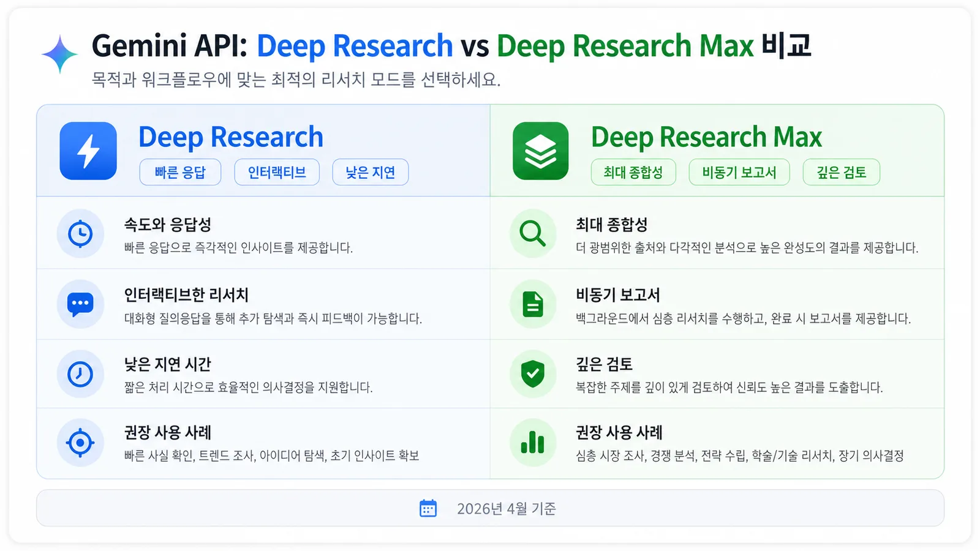Click the 최대 종합성 row title in feature list
The image size is (980, 551).
pos(612,225)
